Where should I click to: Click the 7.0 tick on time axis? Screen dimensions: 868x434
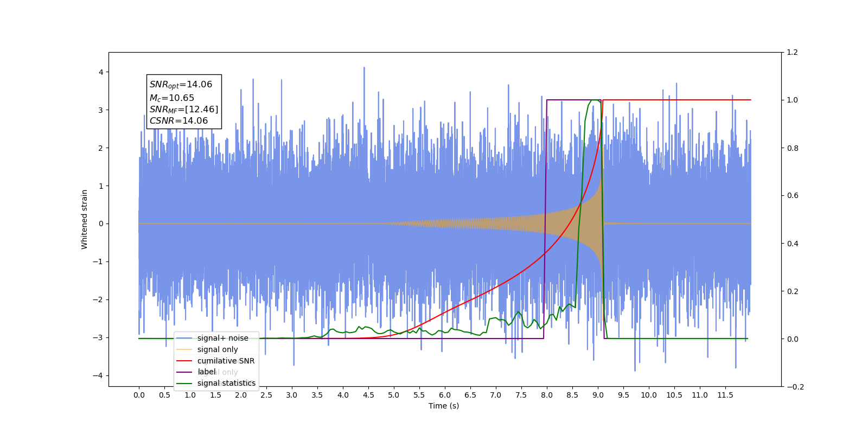[496, 395]
